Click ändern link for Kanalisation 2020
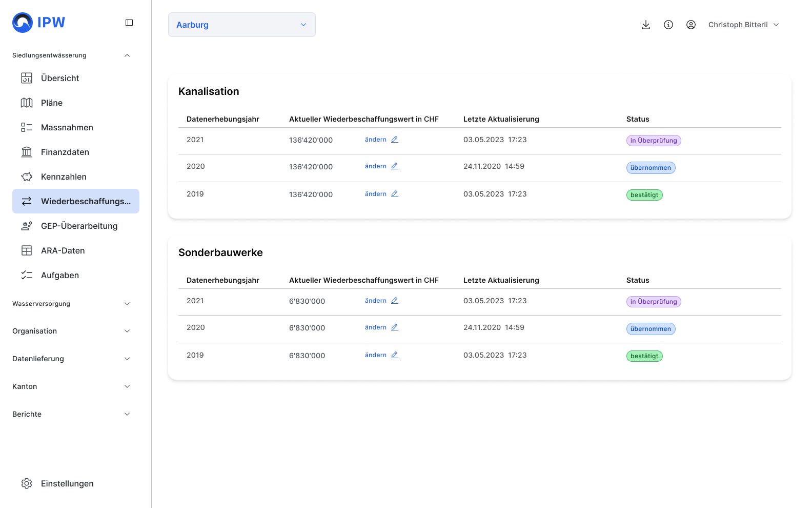The width and height of the screenshot is (812, 508). (x=376, y=166)
